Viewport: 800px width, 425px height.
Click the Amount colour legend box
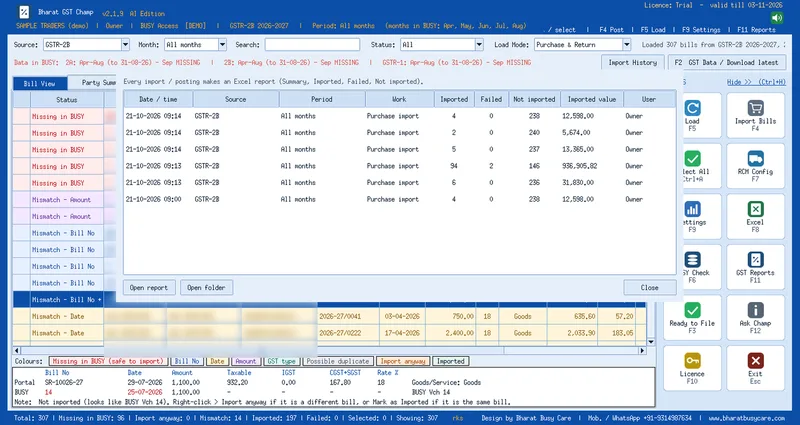click(x=245, y=361)
